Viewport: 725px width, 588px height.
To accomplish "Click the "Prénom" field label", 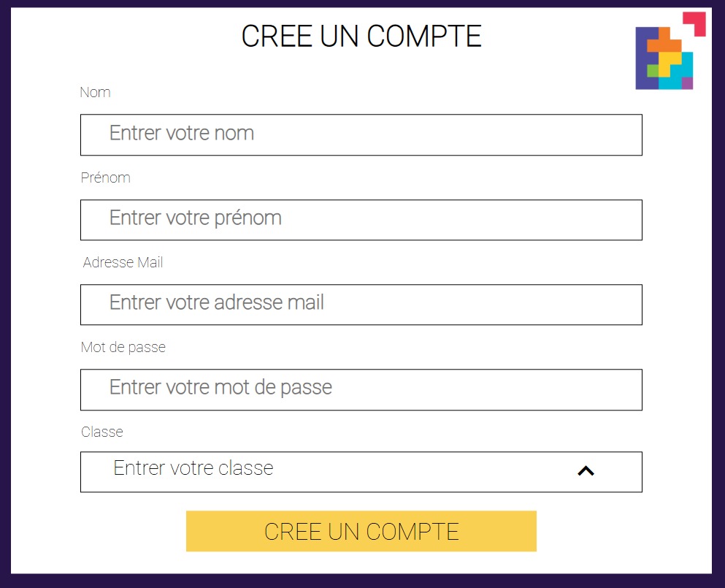I will (106, 177).
